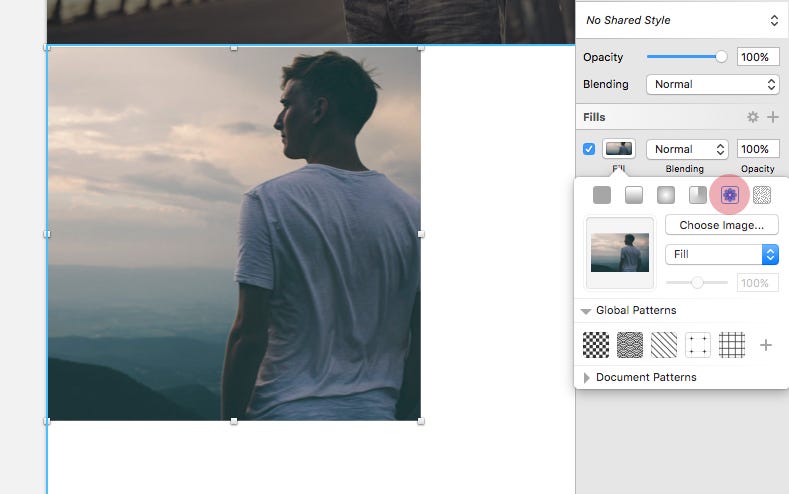Collapse the Global Patterns section
The height and width of the screenshot is (494, 789).
tap(586, 311)
